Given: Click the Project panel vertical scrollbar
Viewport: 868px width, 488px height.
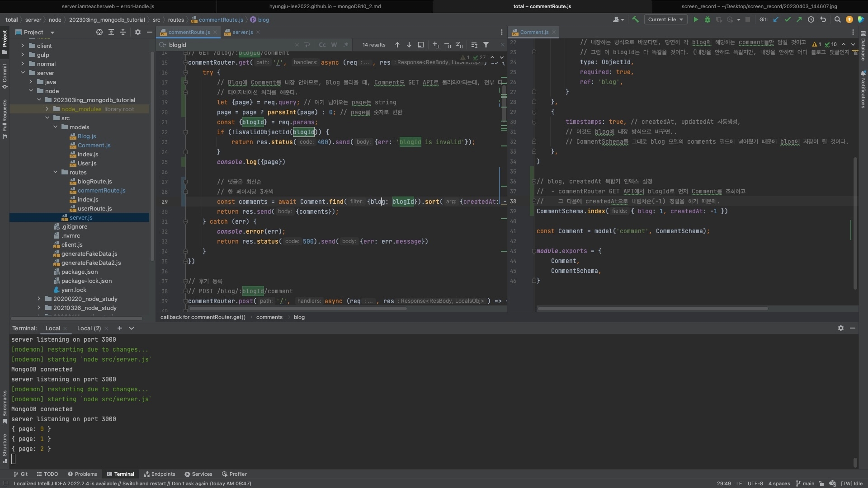Looking at the screenshot, I should pyautogui.click(x=152, y=156).
